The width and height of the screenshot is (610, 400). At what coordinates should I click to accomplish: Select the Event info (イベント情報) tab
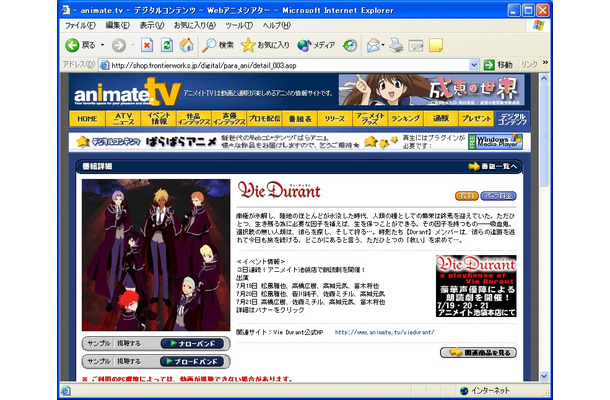(x=159, y=119)
